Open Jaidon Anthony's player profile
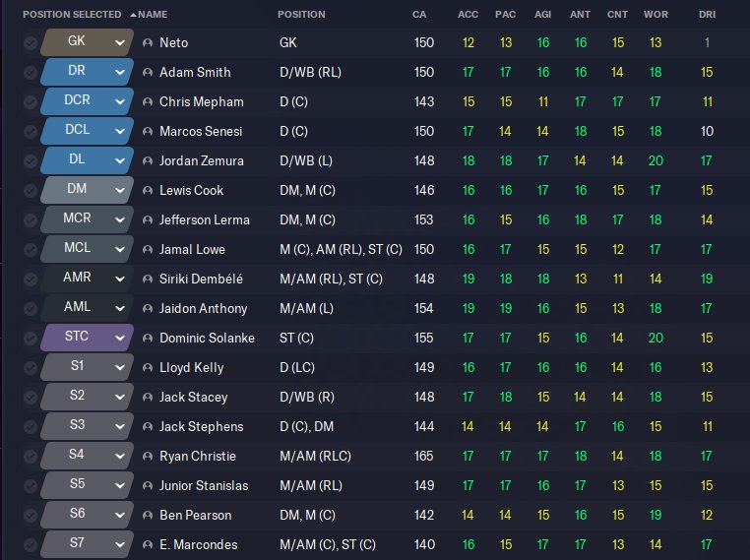 pos(204,308)
